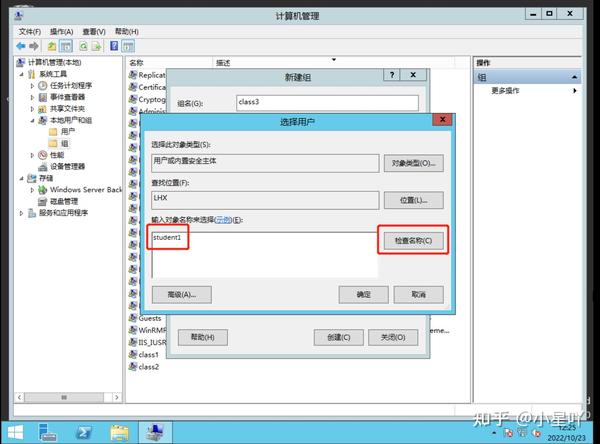Viewport: 600px width, 444px height.
Task: Click the ? help button in 新建组 title bar
Action: click(x=392, y=75)
